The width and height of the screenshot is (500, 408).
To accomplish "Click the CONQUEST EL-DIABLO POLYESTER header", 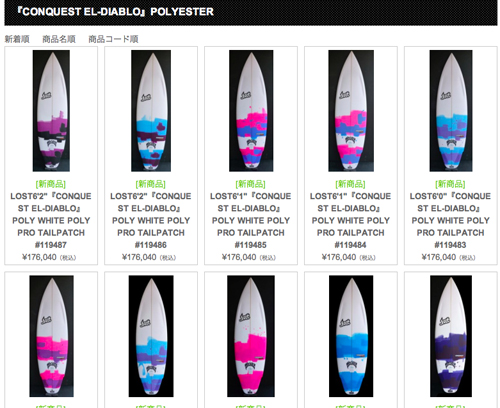I will (115, 12).
